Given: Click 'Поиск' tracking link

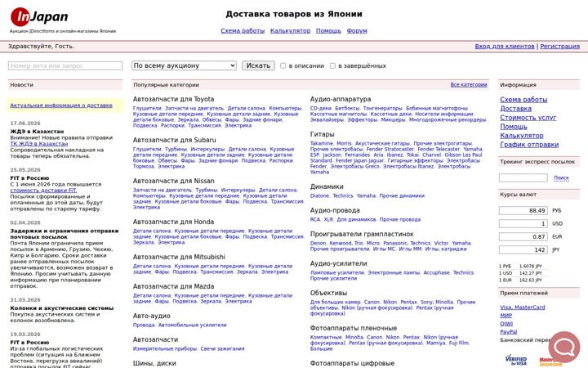Looking at the screenshot, I should click(561, 177).
